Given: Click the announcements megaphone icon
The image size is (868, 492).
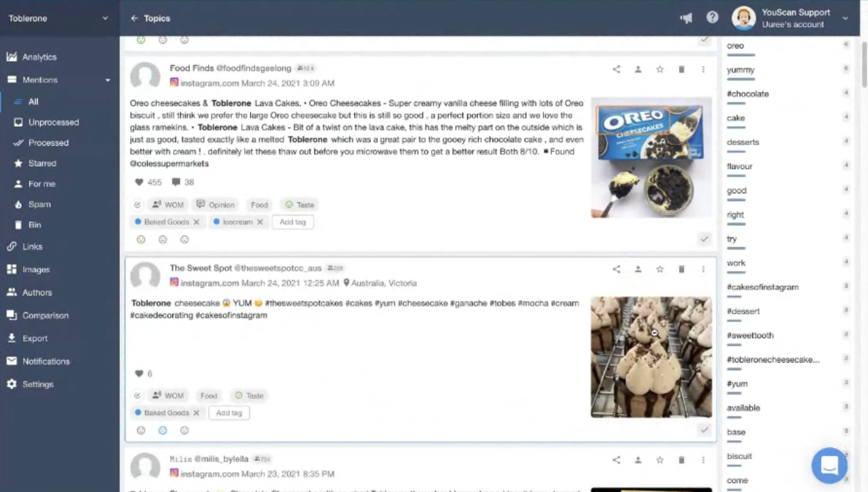Looking at the screenshot, I should tap(686, 18).
